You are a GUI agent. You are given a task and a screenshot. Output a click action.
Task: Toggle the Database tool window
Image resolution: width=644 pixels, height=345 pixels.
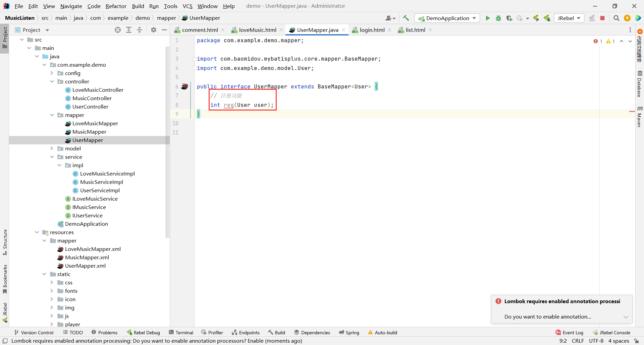point(639,84)
